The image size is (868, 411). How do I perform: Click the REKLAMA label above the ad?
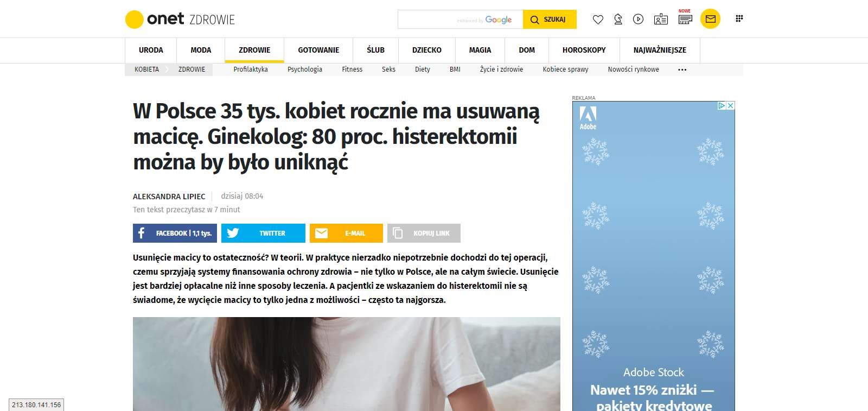pyautogui.click(x=584, y=98)
